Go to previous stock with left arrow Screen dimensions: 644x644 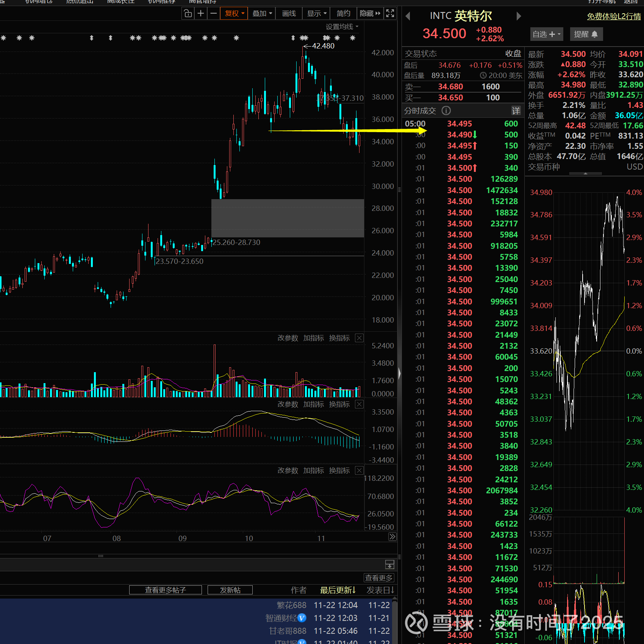point(408,16)
